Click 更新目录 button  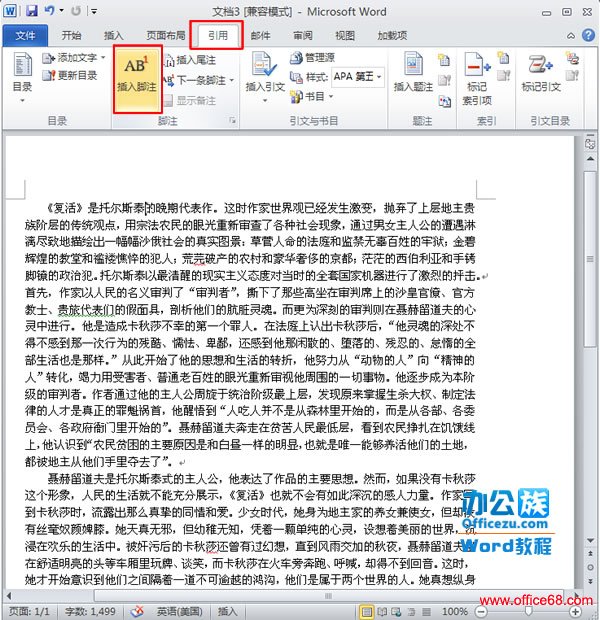70,75
